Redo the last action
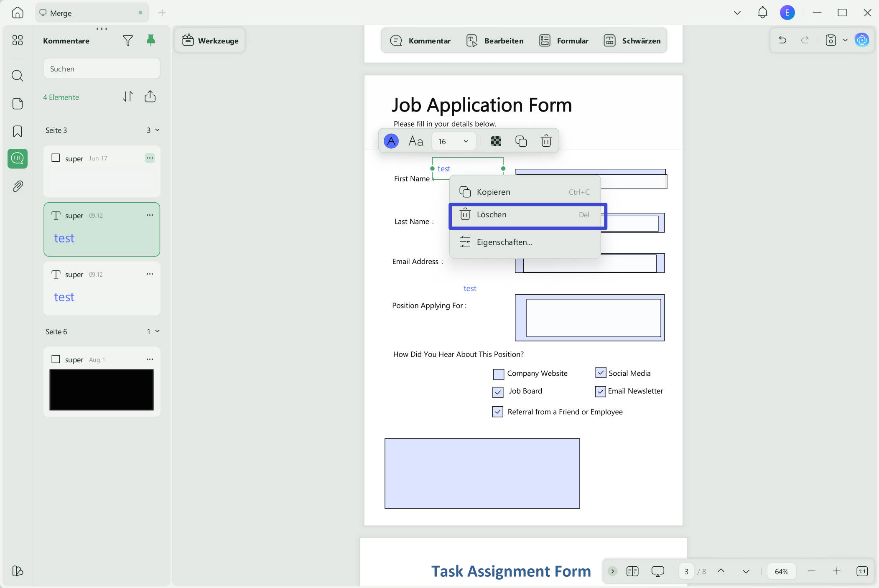The image size is (879, 588). [x=805, y=40]
